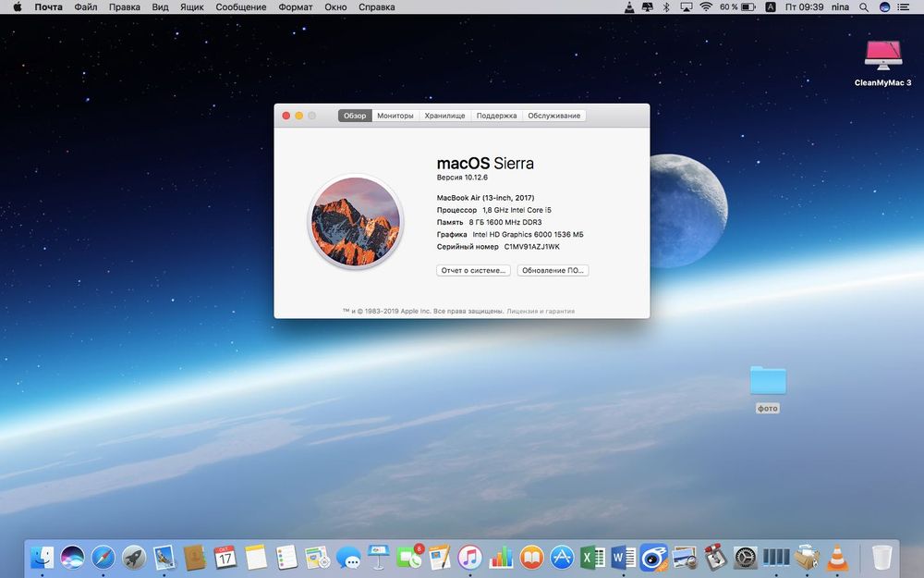
Task: Open Pages document icon in Dock
Action: (x=440, y=557)
